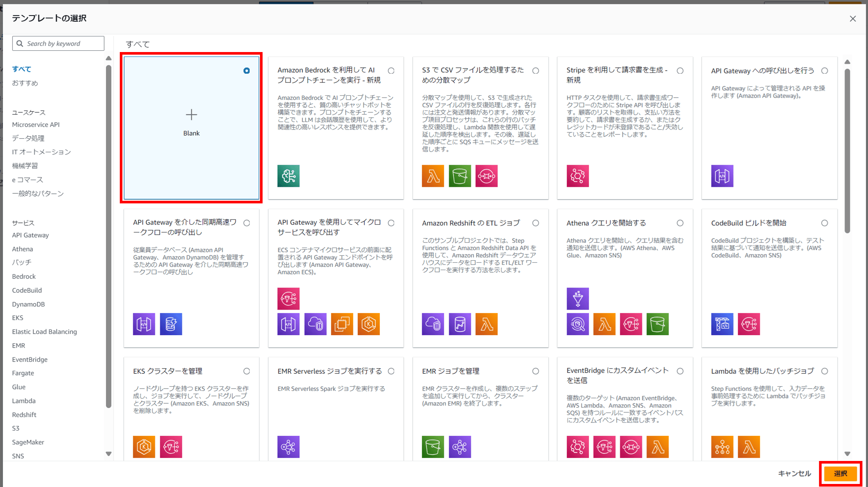The height and width of the screenshot is (487, 868).
Task: Click the template list scroll-down arrow
Action: click(x=847, y=454)
